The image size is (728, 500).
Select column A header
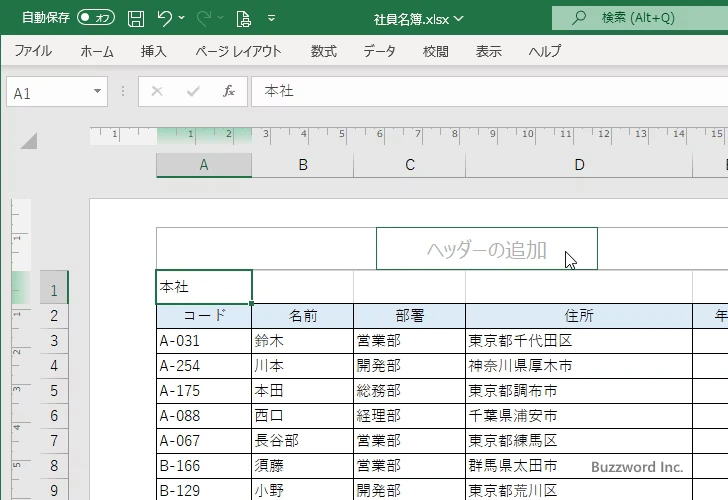pyautogui.click(x=204, y=165)
